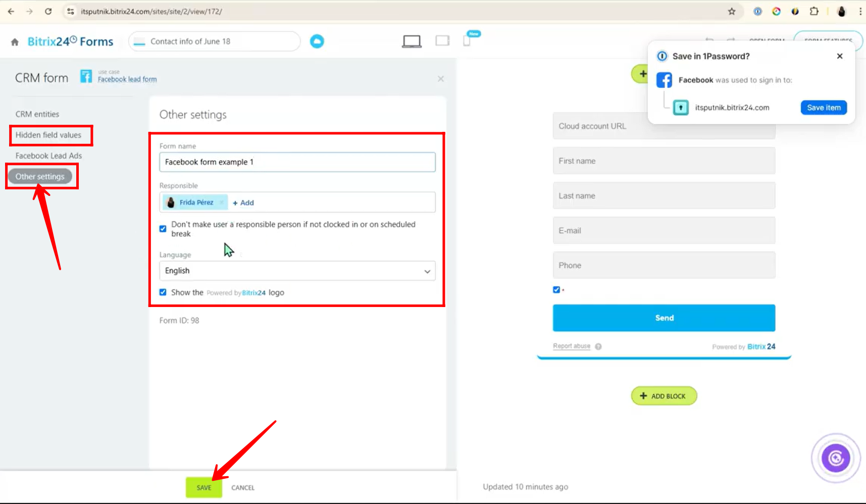The image size is (866, 504).
Task: Select the Other settings section
Action: pos(40,176)
